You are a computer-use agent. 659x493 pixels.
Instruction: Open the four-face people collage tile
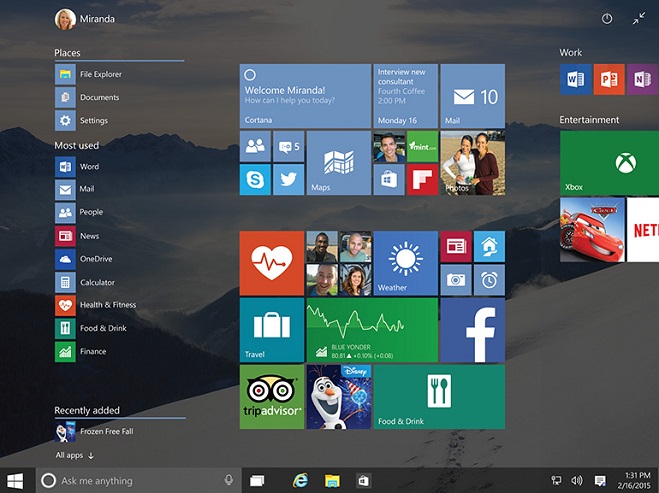339,263
